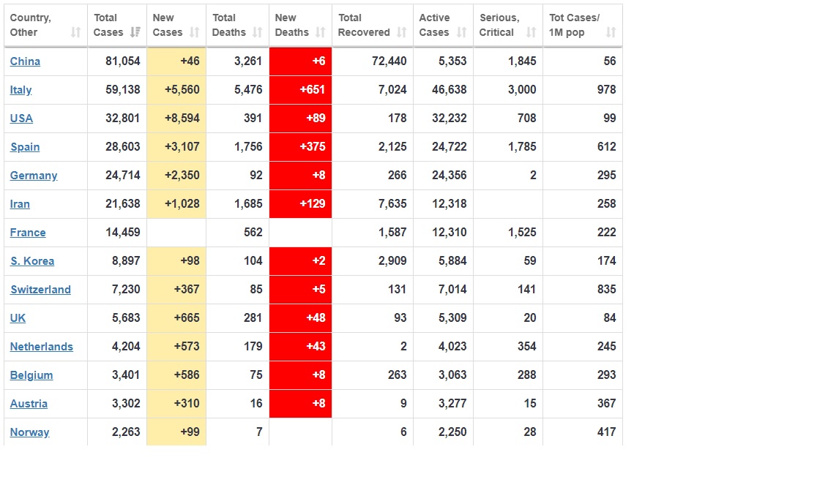Sort by Tot Cases/1M pop arrows icon

(611, 33)
